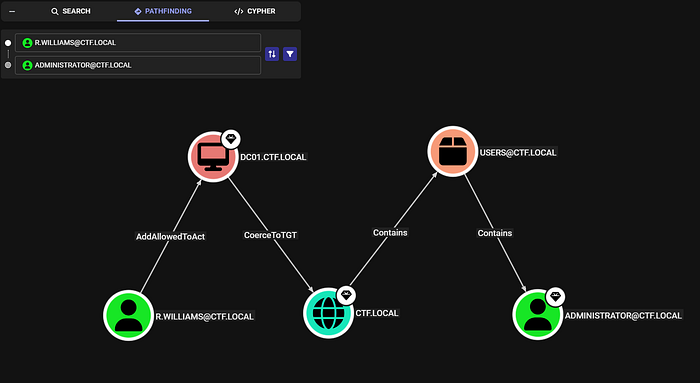
Task: Select the CTF.LOCAL domain globe node
Action: [x=328, y=313]
